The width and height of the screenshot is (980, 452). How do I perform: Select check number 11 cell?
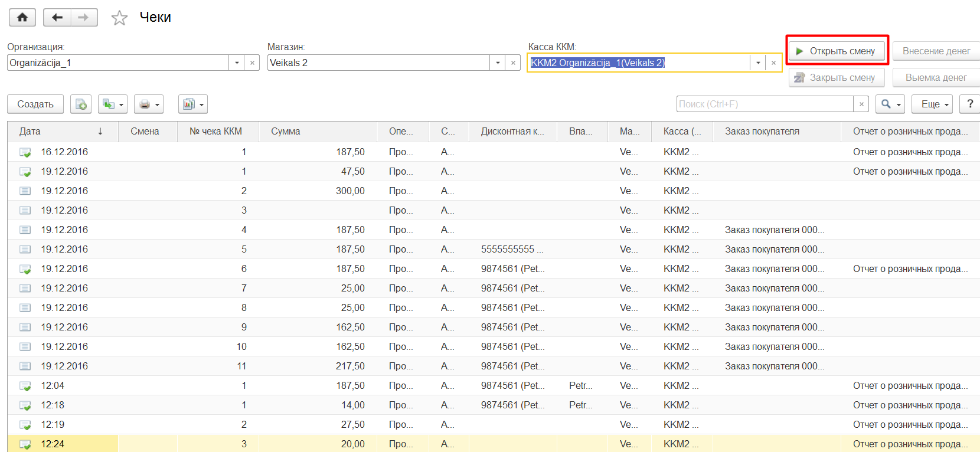pyautogui.click(x=218, y=366)
